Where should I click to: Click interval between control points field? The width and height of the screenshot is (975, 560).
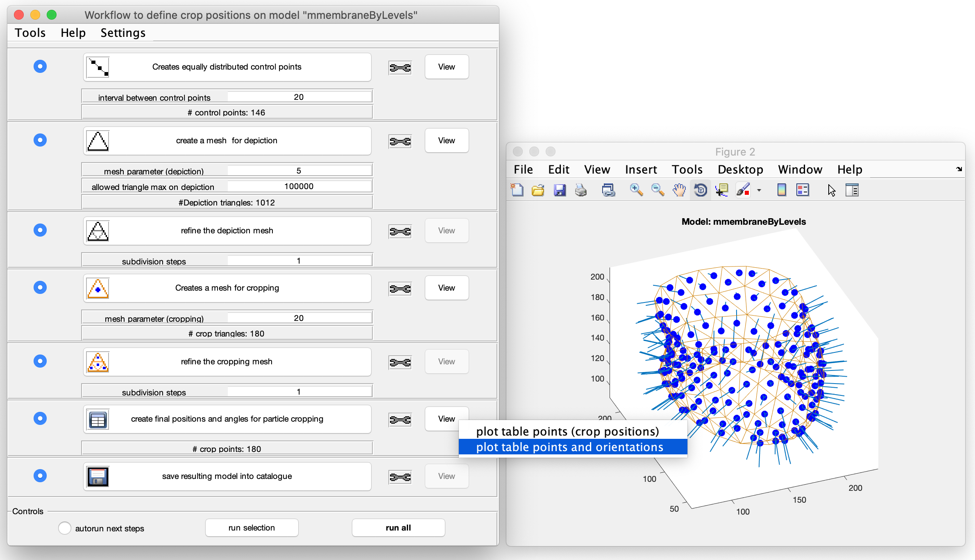point(299,97)
